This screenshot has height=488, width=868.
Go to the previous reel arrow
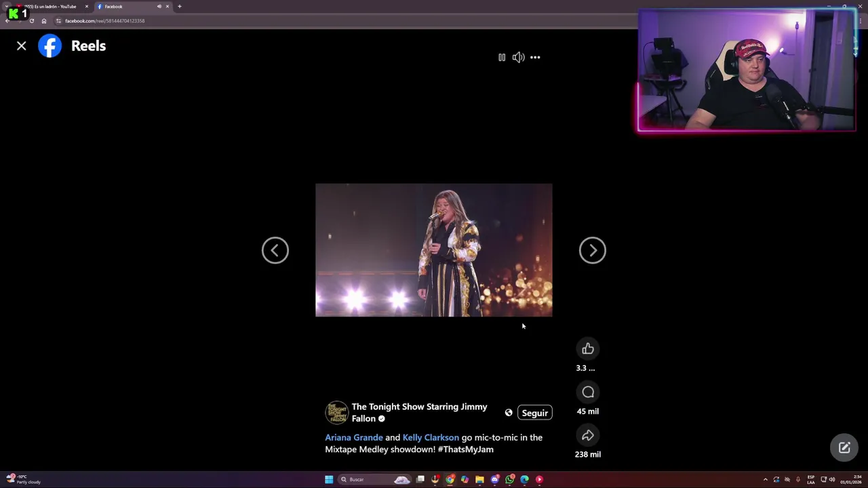[275, 251]
